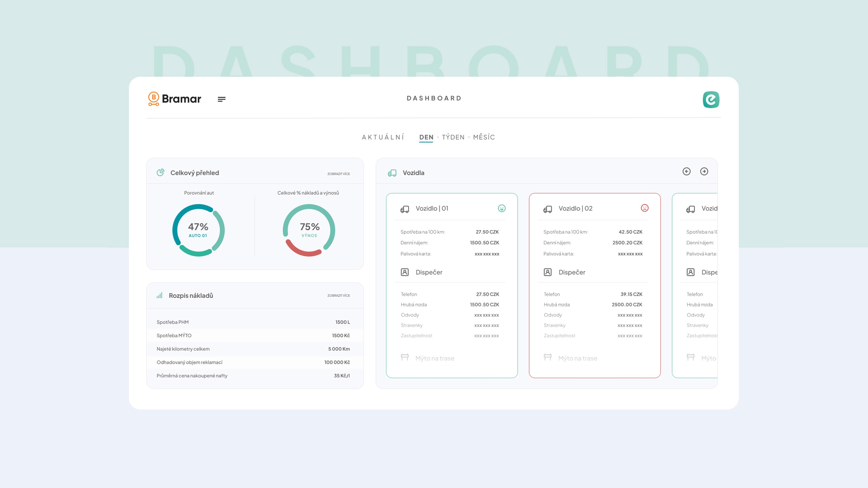Click the Bramar logo
Image resolution: width=868 pixels, height=488 pixels.
click(174, 99)
